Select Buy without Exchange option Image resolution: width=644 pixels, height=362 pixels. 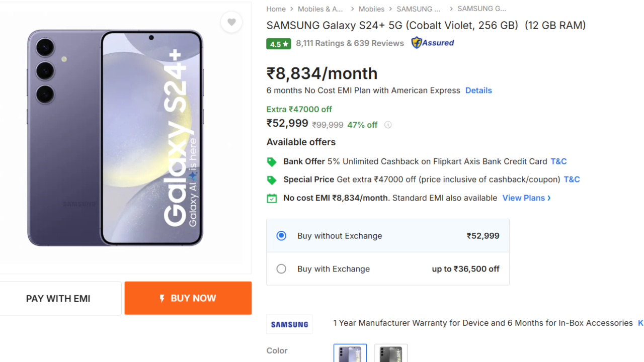[x=281, y=236]
